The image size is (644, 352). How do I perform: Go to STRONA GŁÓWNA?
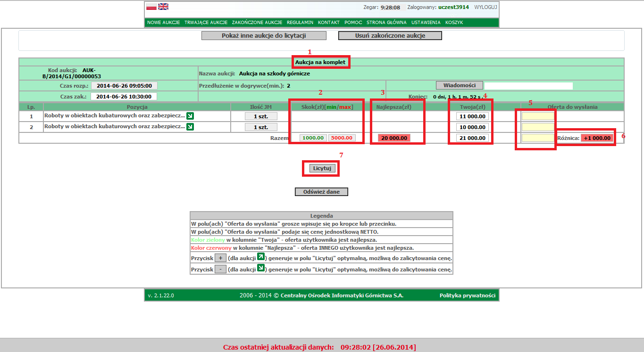[x=387, y=23]
